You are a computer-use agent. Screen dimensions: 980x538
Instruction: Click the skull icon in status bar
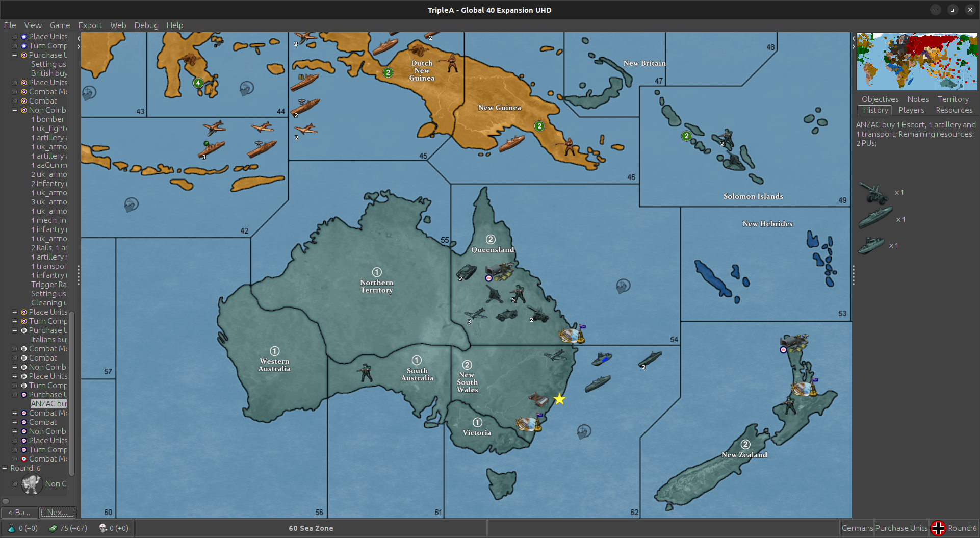(x=102, y=528)
